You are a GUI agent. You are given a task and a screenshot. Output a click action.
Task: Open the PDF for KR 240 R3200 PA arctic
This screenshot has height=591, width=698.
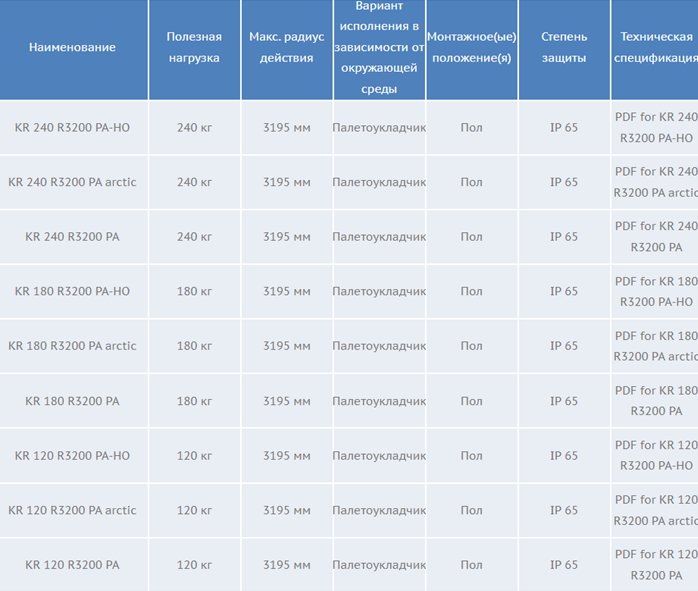tap(656, 182)
